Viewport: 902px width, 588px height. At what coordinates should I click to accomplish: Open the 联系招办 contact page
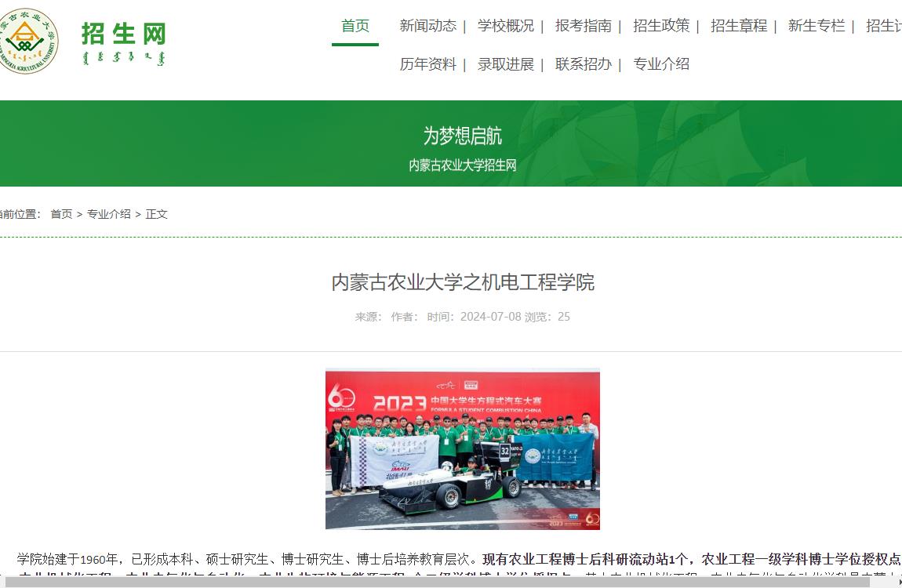[x=581, y=64]
